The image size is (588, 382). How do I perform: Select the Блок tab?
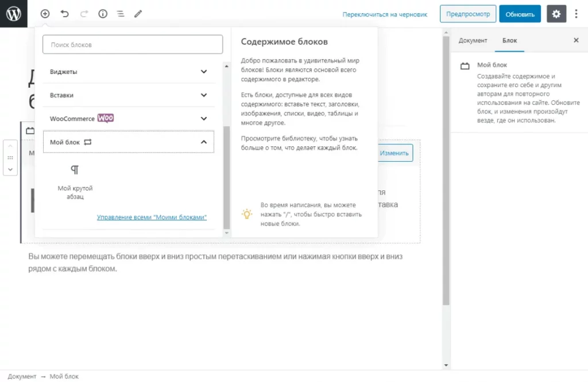tap(509, 41)
